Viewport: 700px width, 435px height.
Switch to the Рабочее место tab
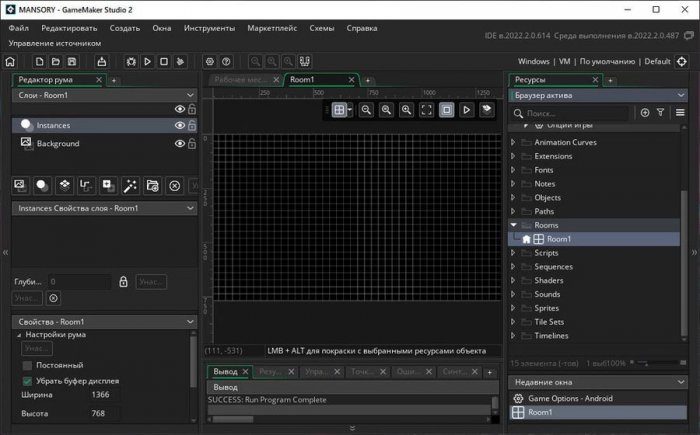point(238,79)
